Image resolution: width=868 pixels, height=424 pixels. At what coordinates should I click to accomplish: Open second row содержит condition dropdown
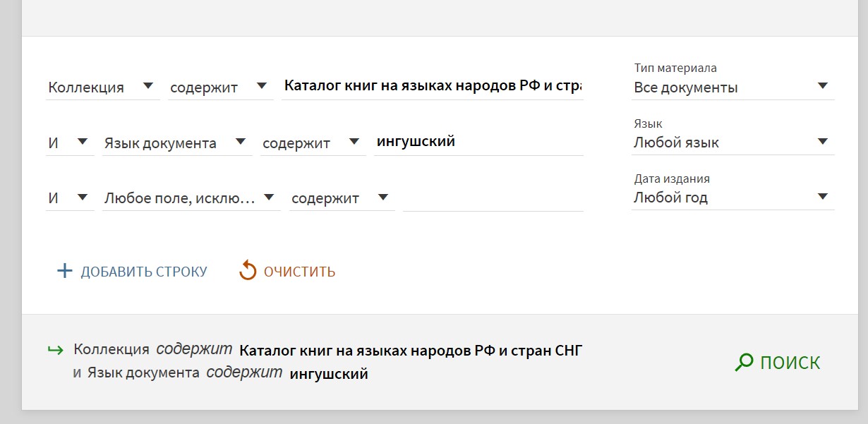[312, 143]
